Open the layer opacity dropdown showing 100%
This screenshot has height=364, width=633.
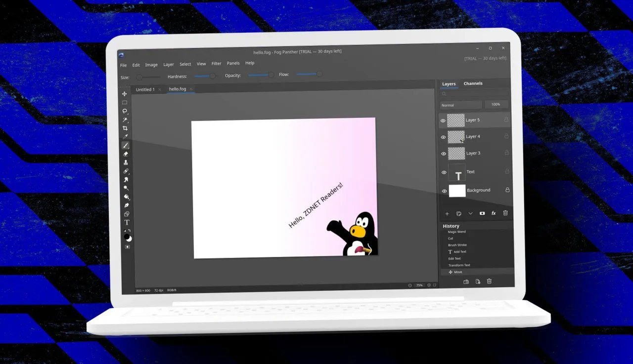(x=496, y=104)
